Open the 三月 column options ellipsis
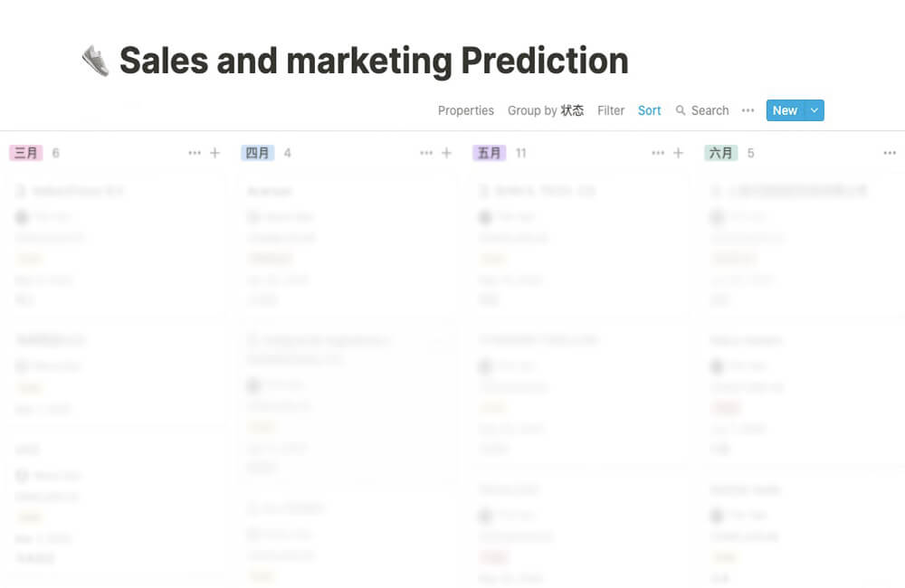Screen dimensions: 905x588 click(195, 153)
